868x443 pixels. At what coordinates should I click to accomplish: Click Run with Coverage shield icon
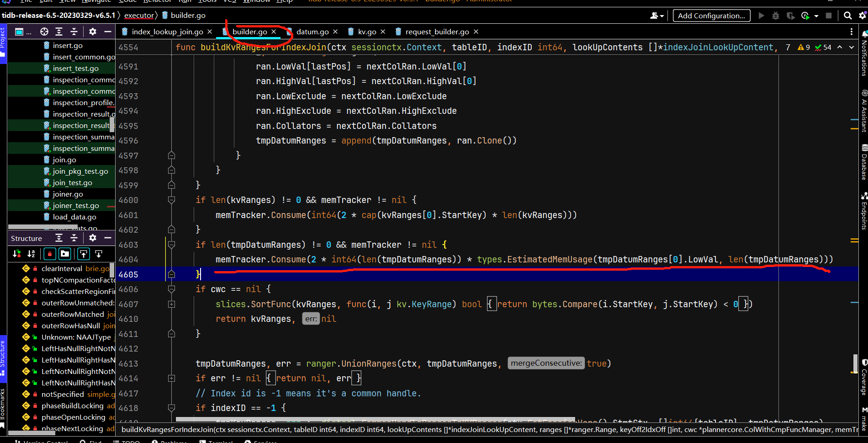click(x=790, y=16)
